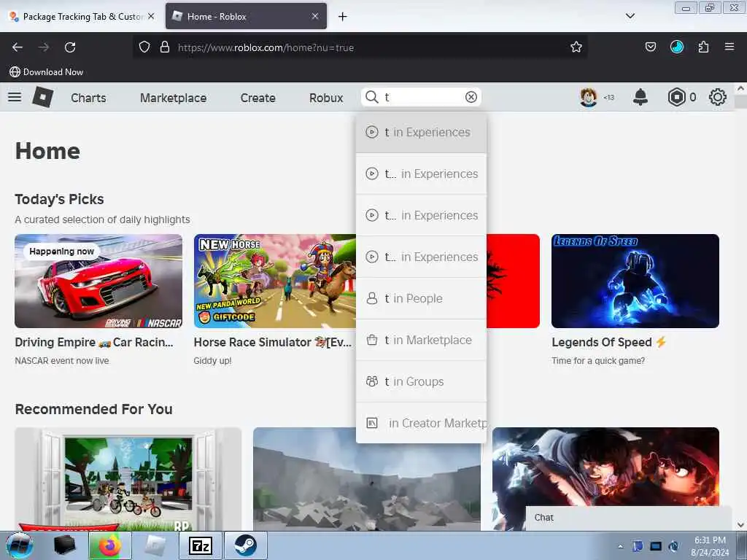747x560 pixels.
Task: Switch to the Home - Roblox tab
Action: [246, 16]
